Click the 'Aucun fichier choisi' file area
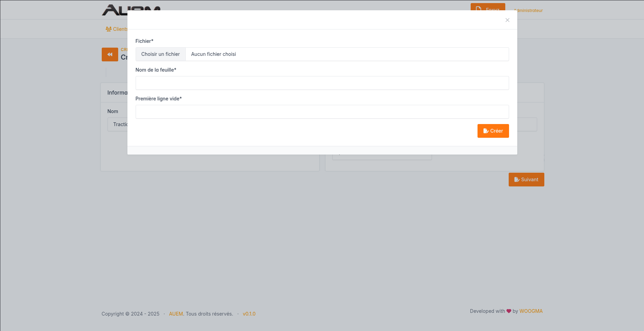Image resolution: width=644 pixels, height=331 pixels. tap(347, 54)
